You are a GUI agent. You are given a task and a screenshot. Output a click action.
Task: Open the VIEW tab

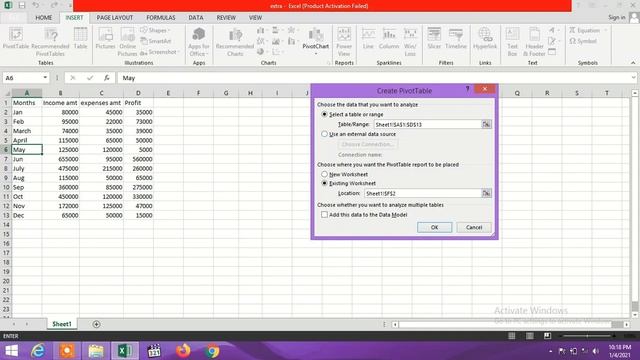pos(256,18)
